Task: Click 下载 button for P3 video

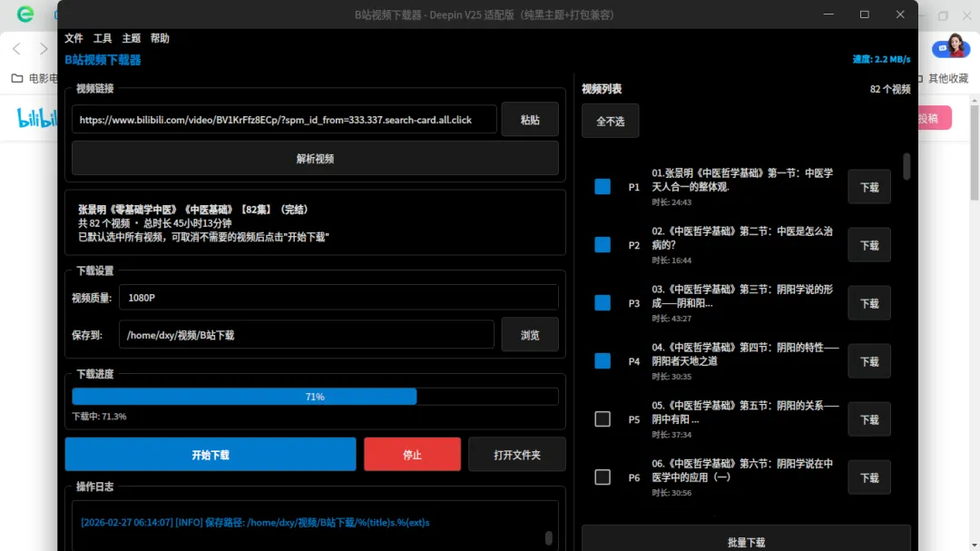Action: pyautogui.click(x=869, y=303)
